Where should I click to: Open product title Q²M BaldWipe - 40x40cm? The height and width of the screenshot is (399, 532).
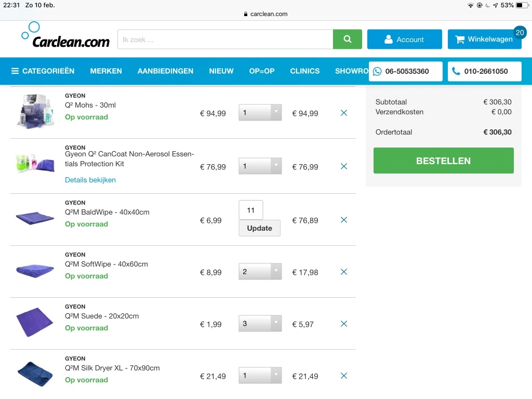coord(107,212)
